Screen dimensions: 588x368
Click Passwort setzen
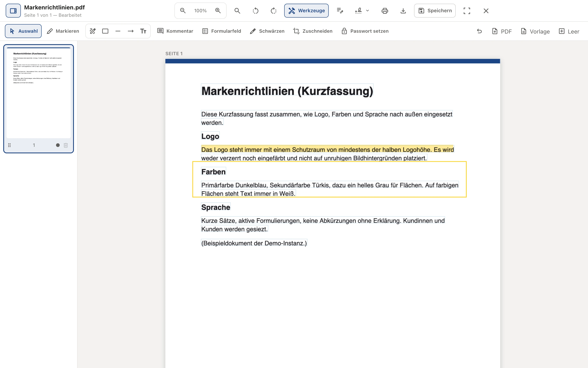[x=365, y=31]
